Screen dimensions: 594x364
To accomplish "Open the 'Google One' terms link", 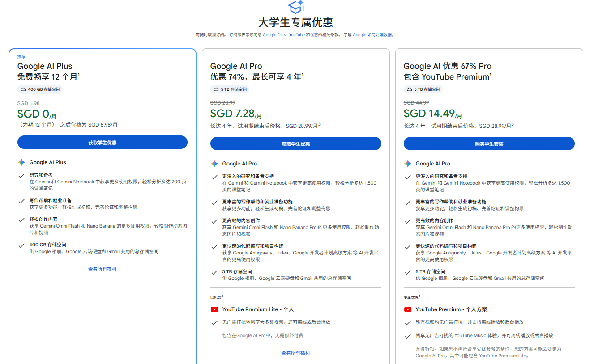I will click(273, 35).
